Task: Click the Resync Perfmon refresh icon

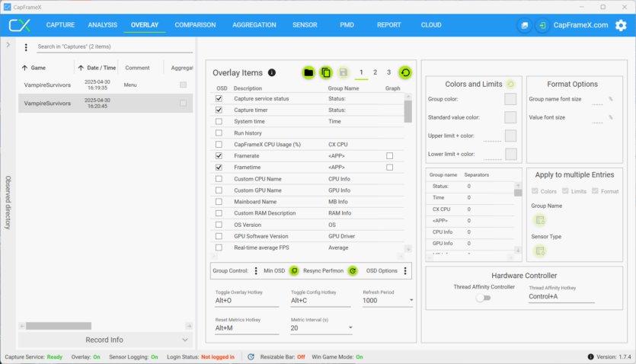Action: 353,270
